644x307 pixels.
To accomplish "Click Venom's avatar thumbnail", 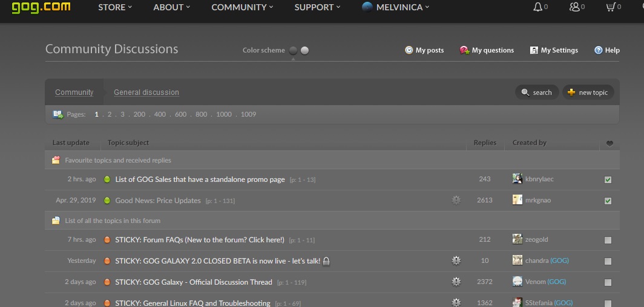I will tap(517, 281).
